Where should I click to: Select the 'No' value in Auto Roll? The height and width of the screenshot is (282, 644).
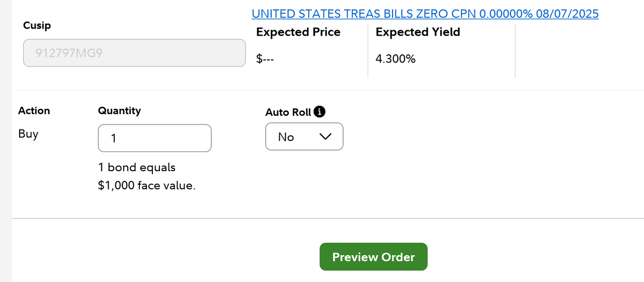point(286,137)
